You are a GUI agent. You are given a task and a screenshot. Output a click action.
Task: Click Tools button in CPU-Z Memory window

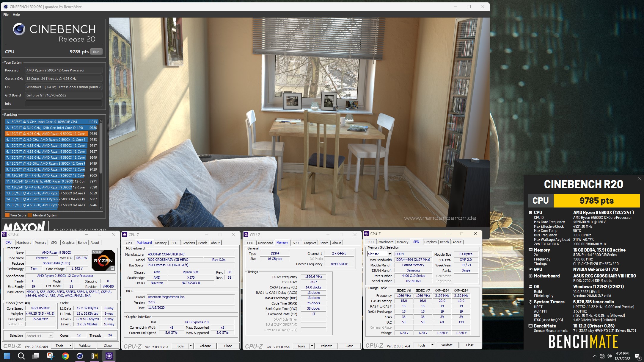point(301,346)
